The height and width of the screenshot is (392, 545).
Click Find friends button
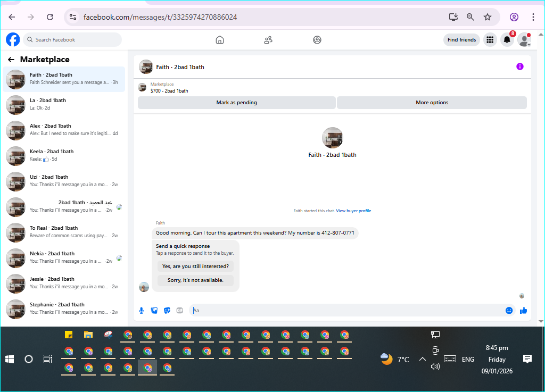[461, 40]
